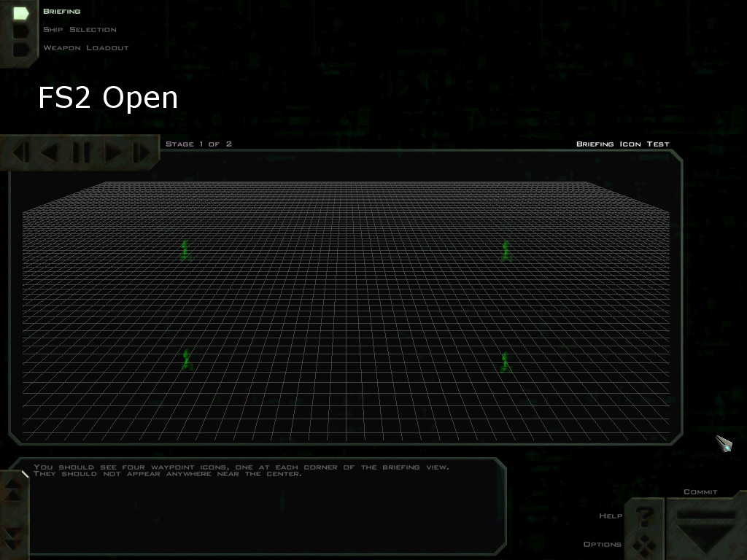Open the Ship Selection tab
This screenshot has height=560, width=747.
80,29
